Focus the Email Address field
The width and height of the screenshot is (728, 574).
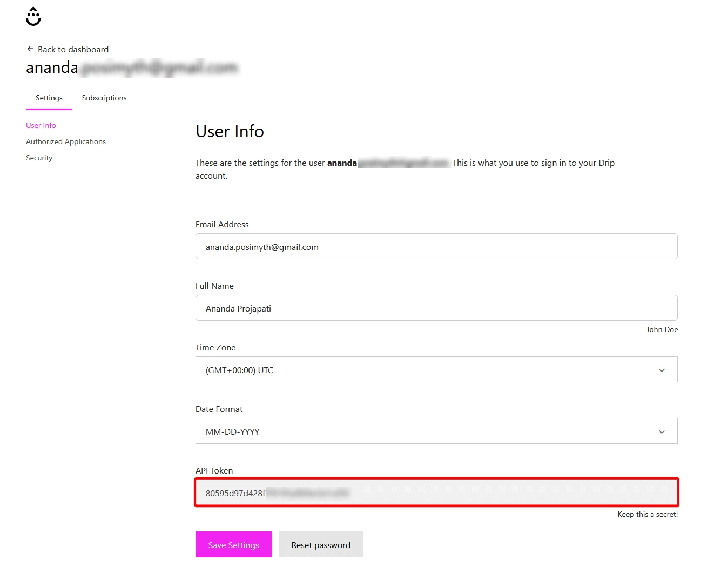436,247
